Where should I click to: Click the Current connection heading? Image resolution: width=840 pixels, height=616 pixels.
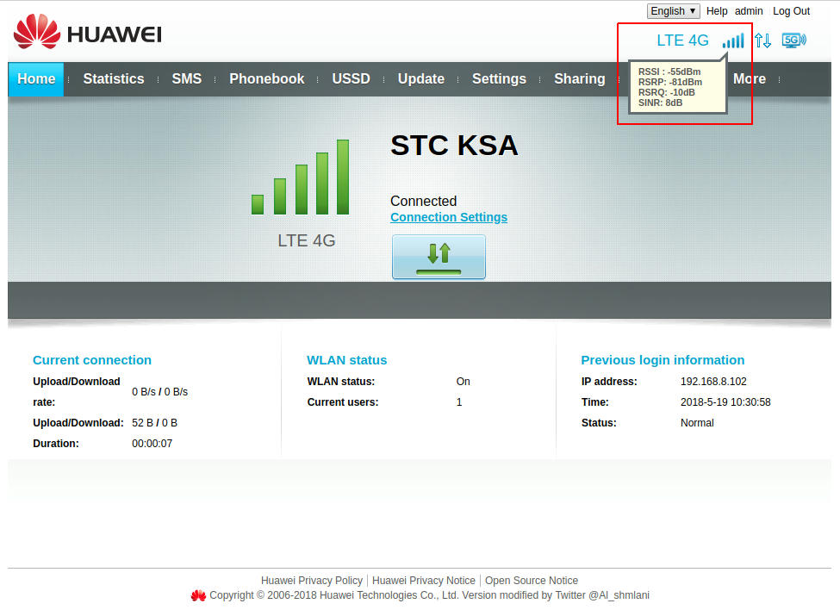coord(92,360)
